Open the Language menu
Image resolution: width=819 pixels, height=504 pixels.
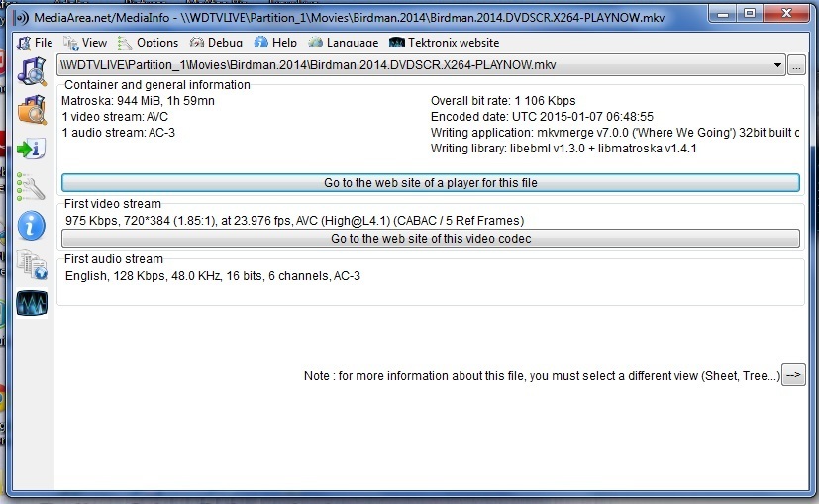344,43
